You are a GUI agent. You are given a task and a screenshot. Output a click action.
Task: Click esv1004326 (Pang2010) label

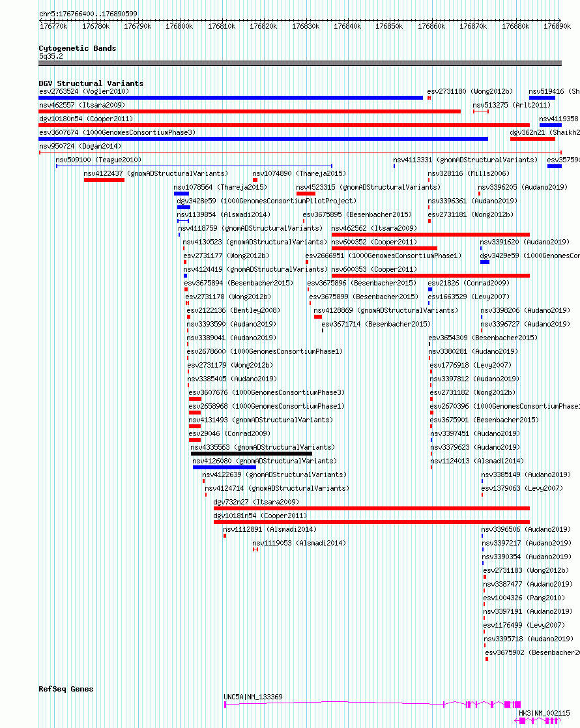524,598
